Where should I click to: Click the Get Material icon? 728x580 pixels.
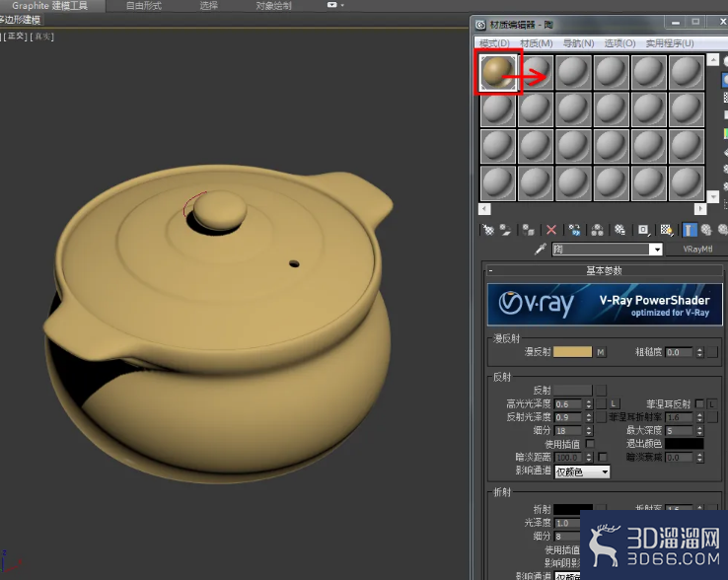488,230
